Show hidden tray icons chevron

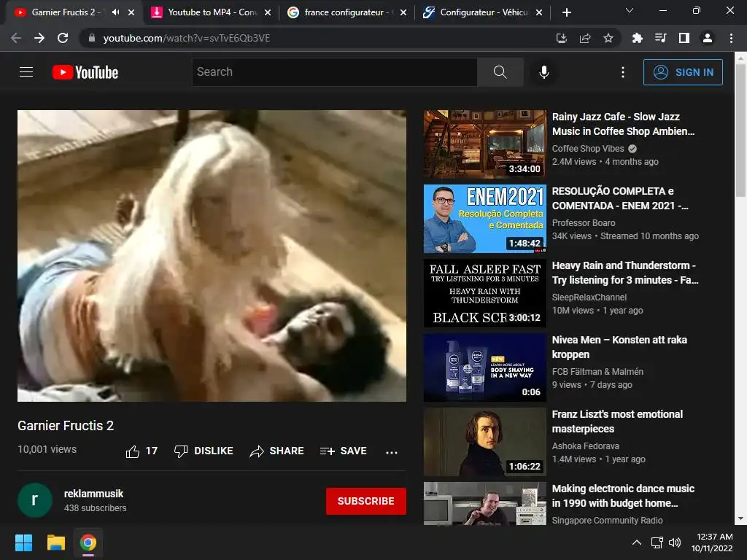pyautogui.click(x=636, y=542)
